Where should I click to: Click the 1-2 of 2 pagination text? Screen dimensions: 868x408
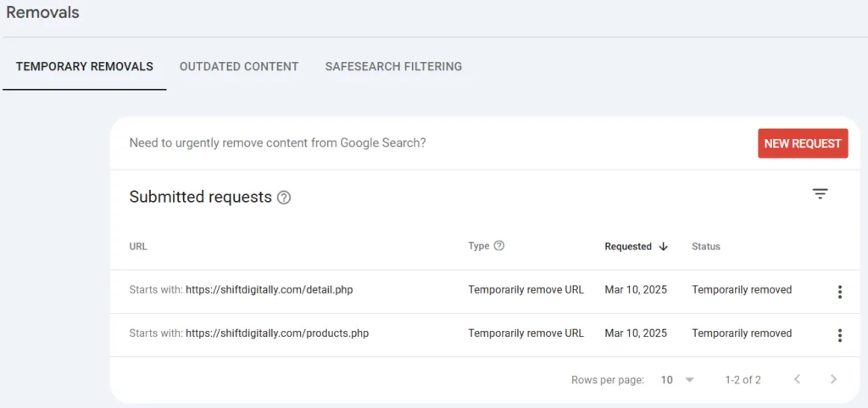pyautogui.click(x=743, y=380)
